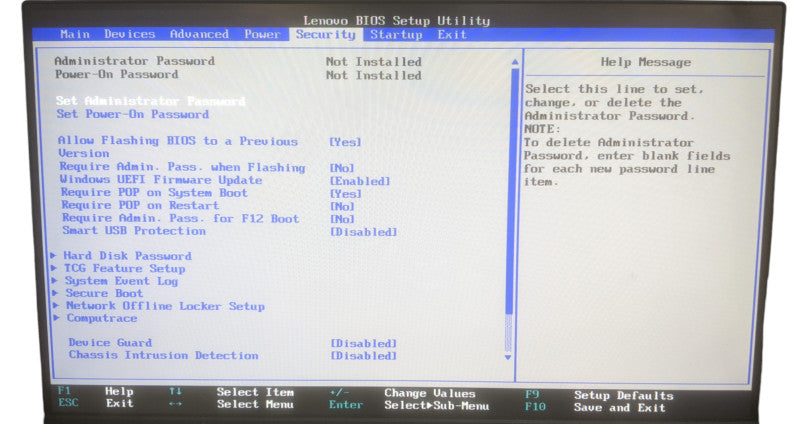The height and width of the screenshot is (424, 800).
Task: Switch to the Startup tab
Action: pyautogui.click(x=396, y=35)
